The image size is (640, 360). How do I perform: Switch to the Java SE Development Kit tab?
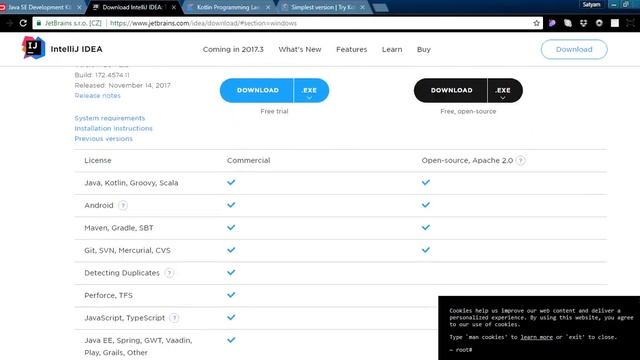pyautogui.click(x=40, y=7)
